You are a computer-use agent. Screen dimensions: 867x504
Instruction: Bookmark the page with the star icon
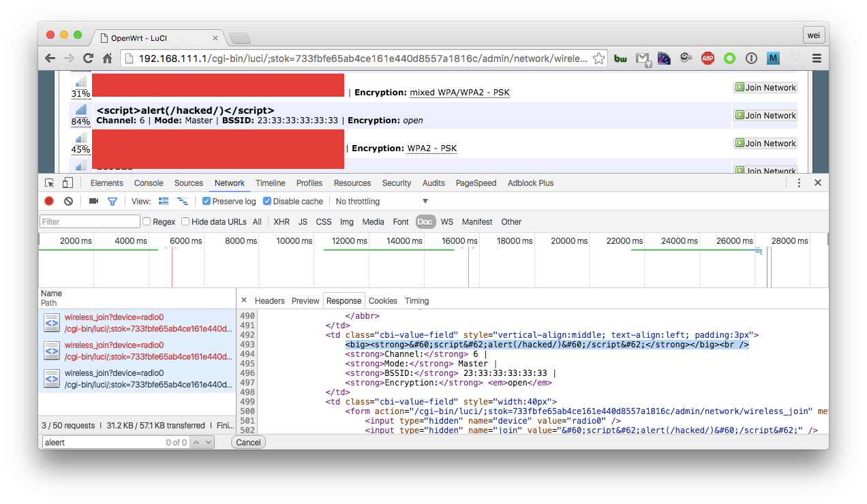tap(598, 59)
